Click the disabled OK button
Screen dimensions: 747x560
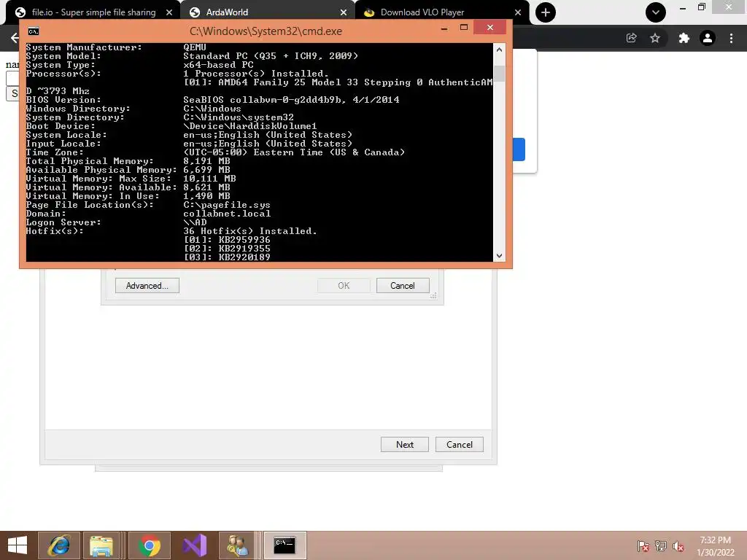click(344, 286)
